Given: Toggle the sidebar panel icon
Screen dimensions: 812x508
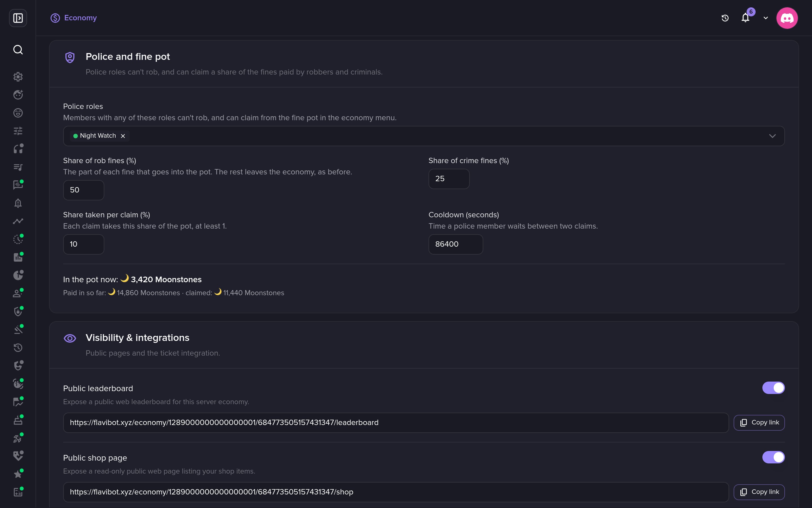Looking at the screenshot, I should coord(18,18).
